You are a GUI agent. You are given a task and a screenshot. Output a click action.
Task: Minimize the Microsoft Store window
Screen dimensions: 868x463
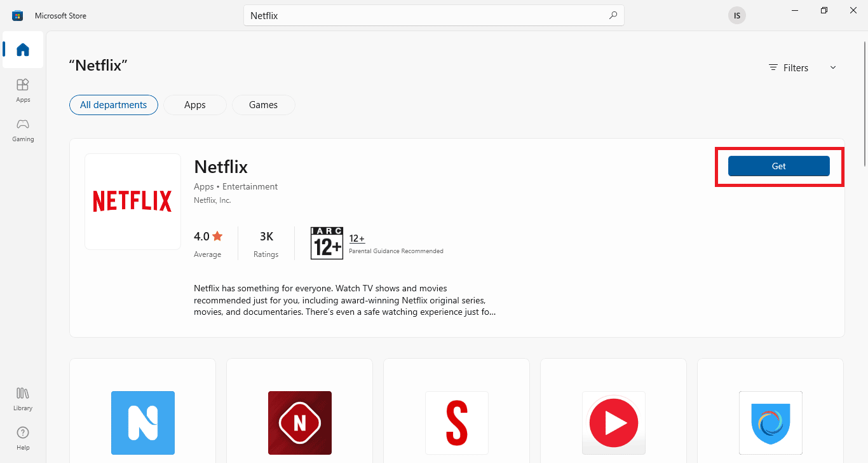coord(795,10)
